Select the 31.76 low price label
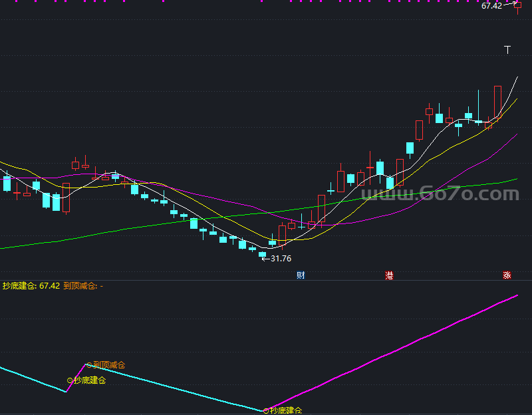The height and width of the screenshot is (415, 532). click(x=281, y=259)
